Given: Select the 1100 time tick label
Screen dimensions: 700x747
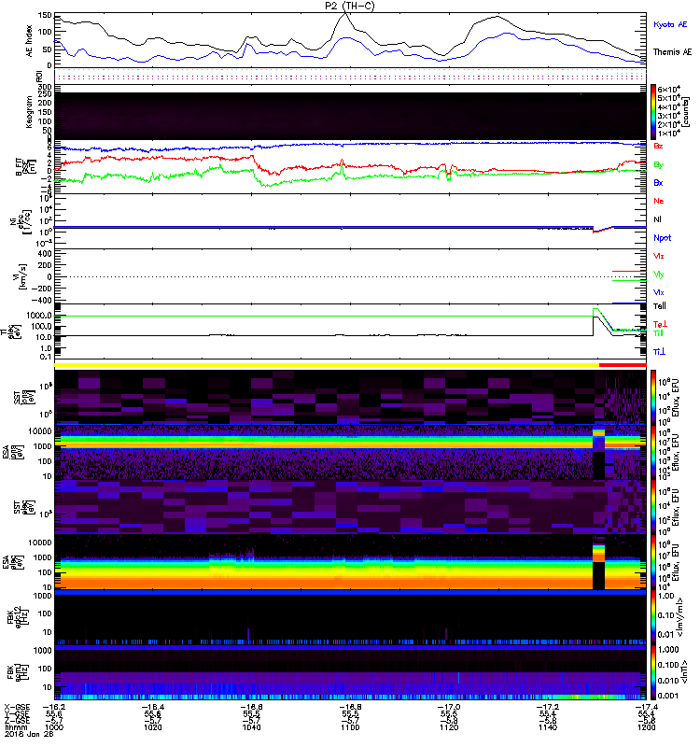Looking at the screenshot, I should [x=350, y=727].
